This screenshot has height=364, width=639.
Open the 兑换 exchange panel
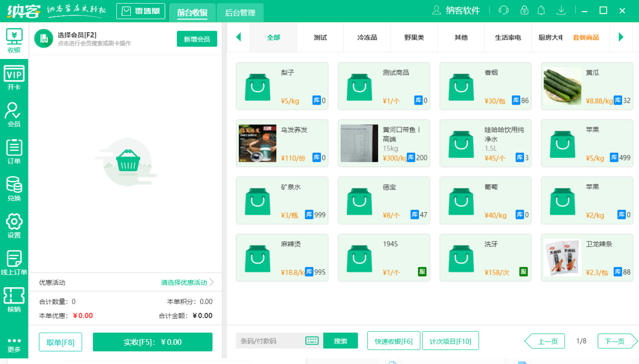14,188
